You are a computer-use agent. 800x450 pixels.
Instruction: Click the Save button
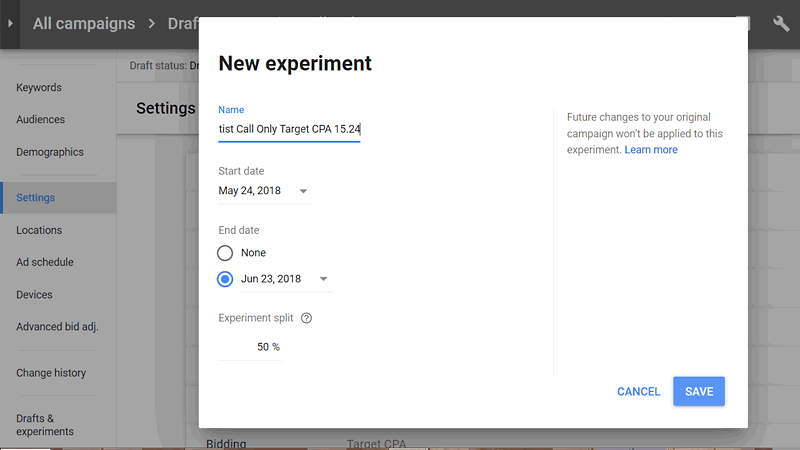pos(698,391)
